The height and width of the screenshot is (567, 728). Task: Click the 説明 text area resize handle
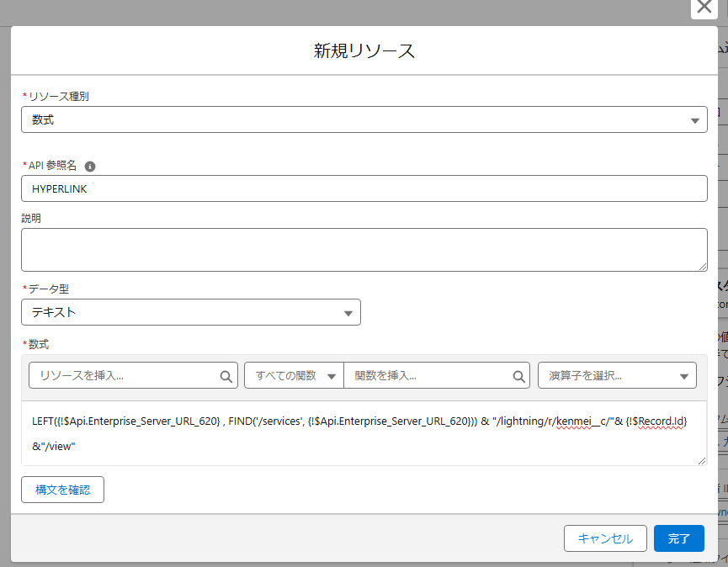point(703,267)
